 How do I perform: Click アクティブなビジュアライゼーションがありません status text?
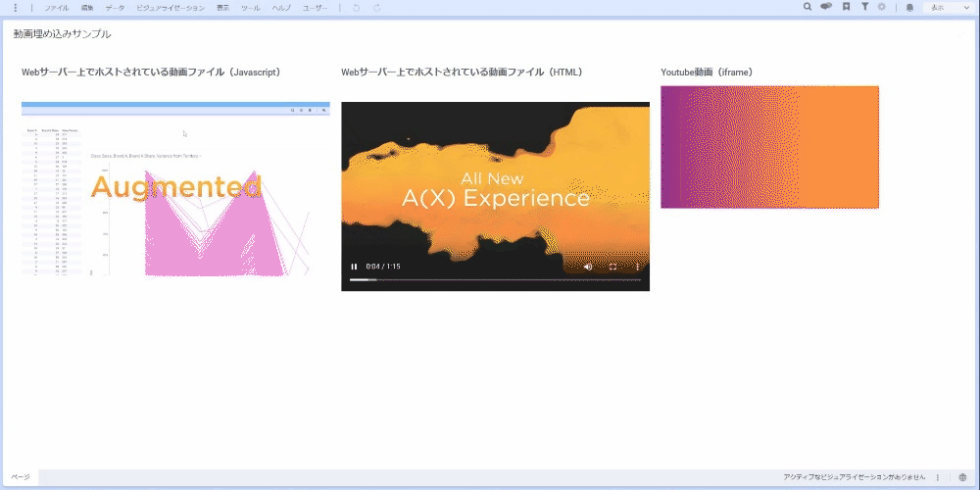pos(854,477)
